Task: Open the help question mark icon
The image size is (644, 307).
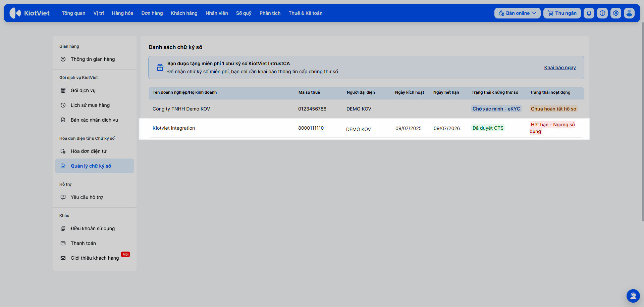Action: coord(602,13)
